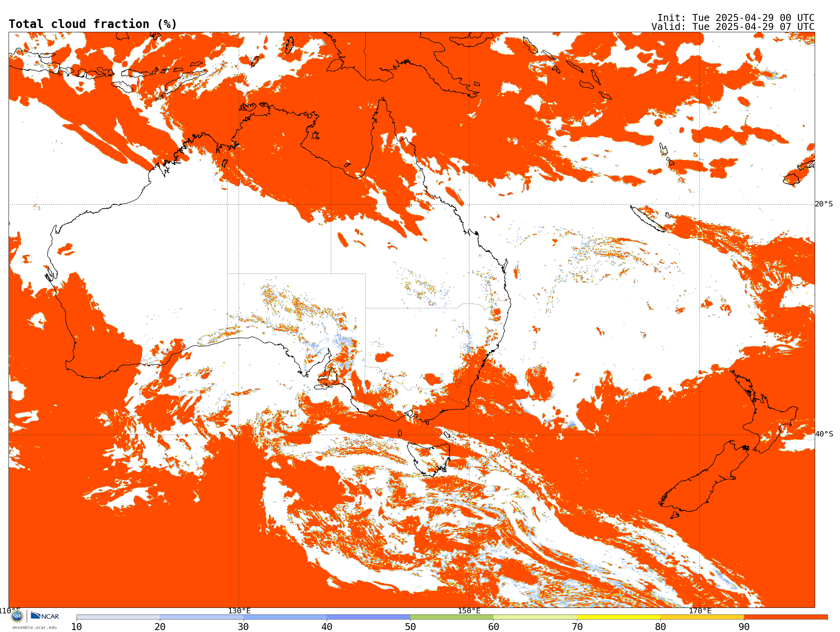The width and height of the screenshot is (840, 632).
Task: Click the 130°E longitude label
Action: point(239,611)
